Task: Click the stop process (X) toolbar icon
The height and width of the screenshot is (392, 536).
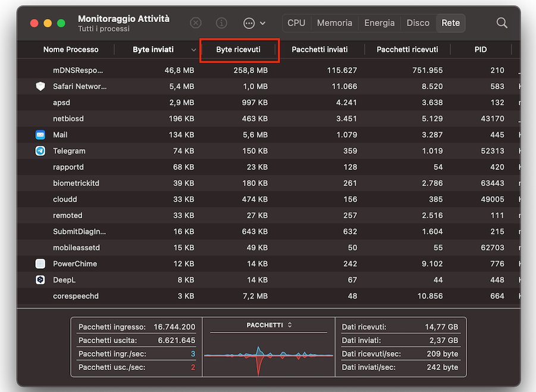Action: 196,23
